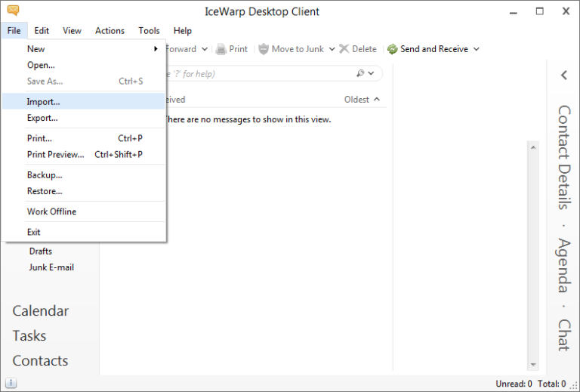Switch to Tasks section

29,336
